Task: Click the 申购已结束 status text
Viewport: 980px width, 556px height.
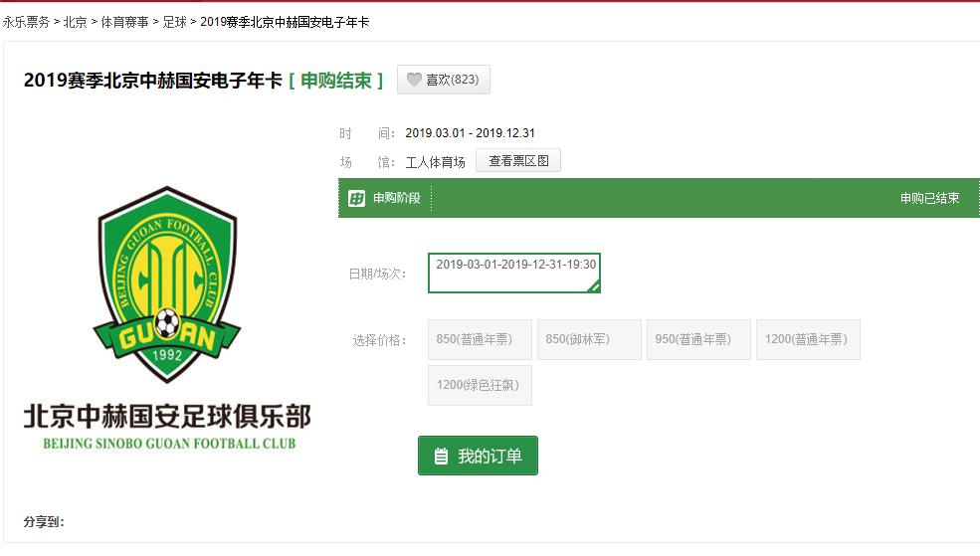Action: [x=929, y=198]
